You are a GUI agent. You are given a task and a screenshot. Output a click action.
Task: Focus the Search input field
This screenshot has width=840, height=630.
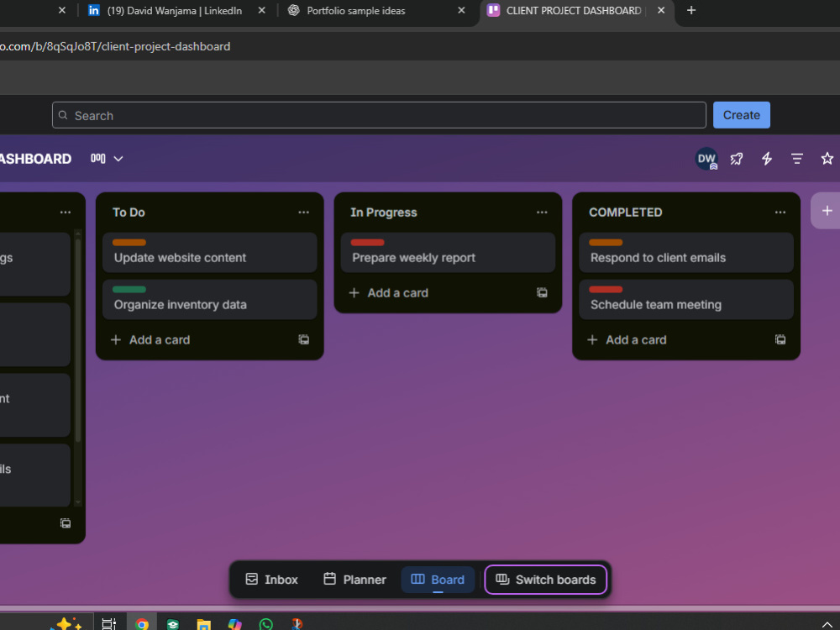point(379,115)
